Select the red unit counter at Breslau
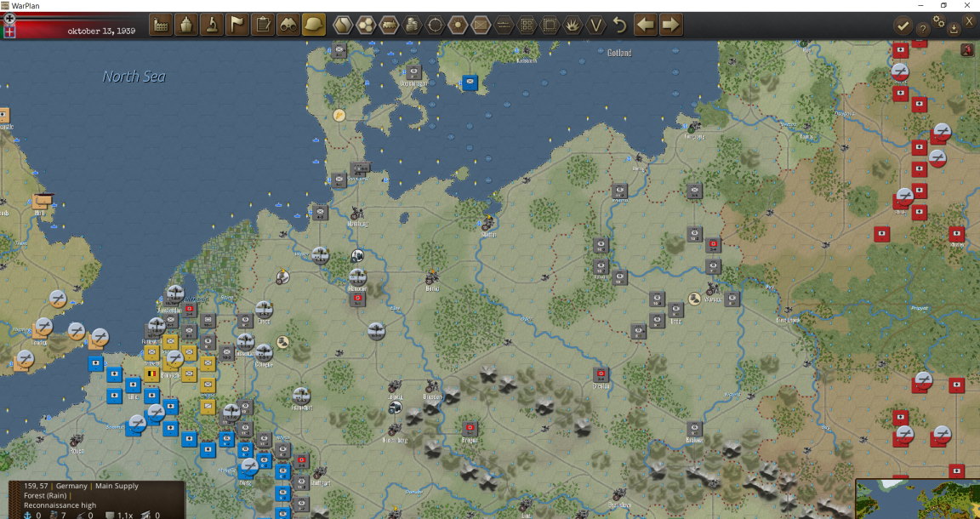Viewport: 980px width, 519px height. (601, 374)
